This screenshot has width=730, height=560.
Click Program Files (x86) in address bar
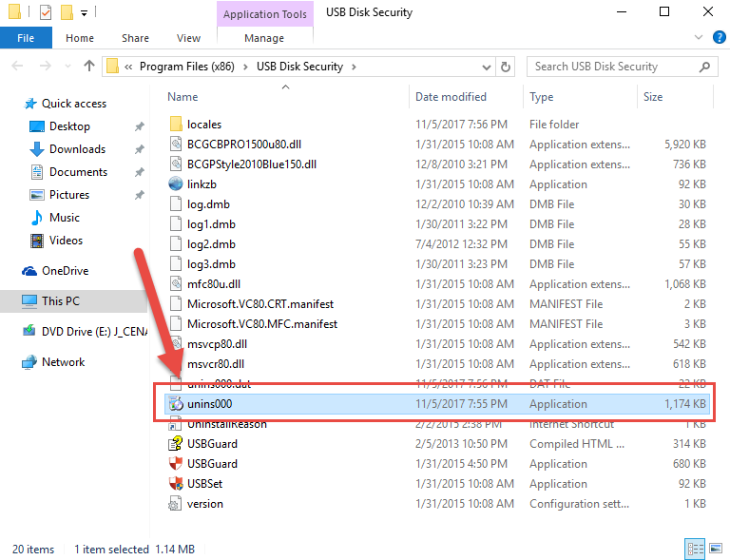pyautogui.click(x=187, y=67)
